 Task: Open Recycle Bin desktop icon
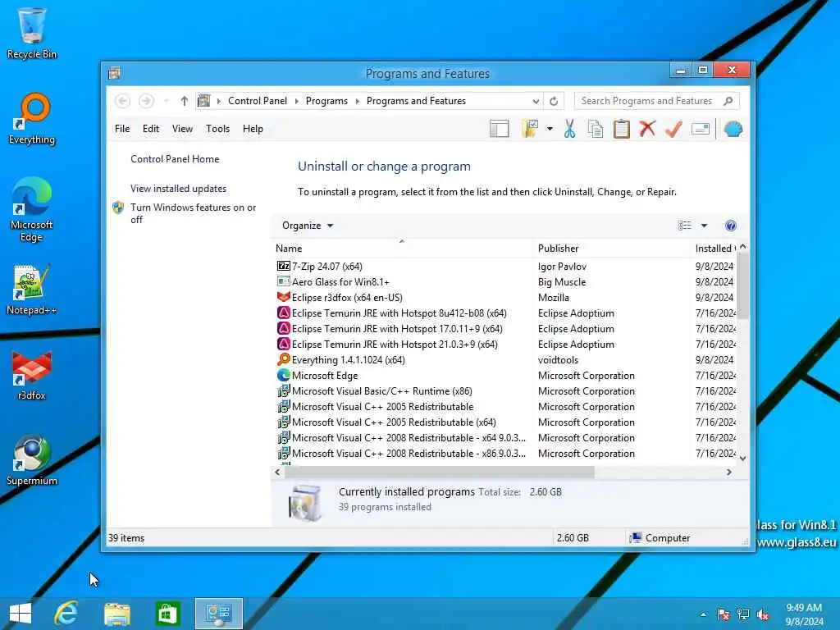32,33
